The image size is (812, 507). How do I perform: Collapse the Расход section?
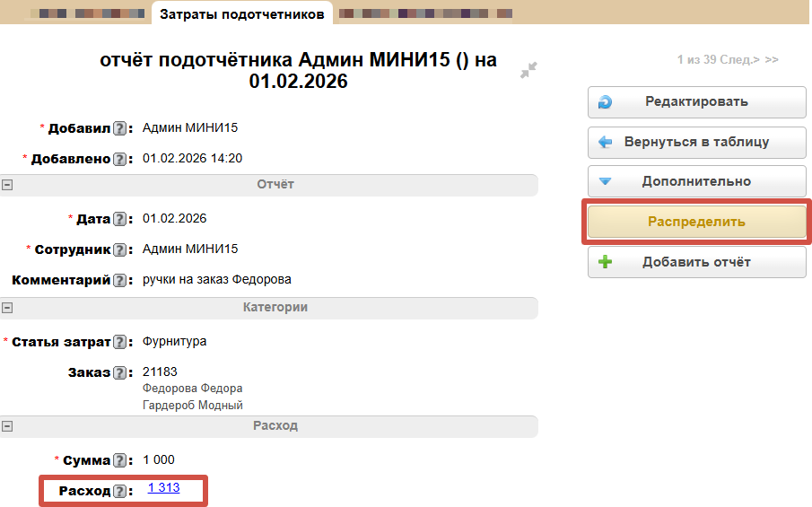pos(7,426)
